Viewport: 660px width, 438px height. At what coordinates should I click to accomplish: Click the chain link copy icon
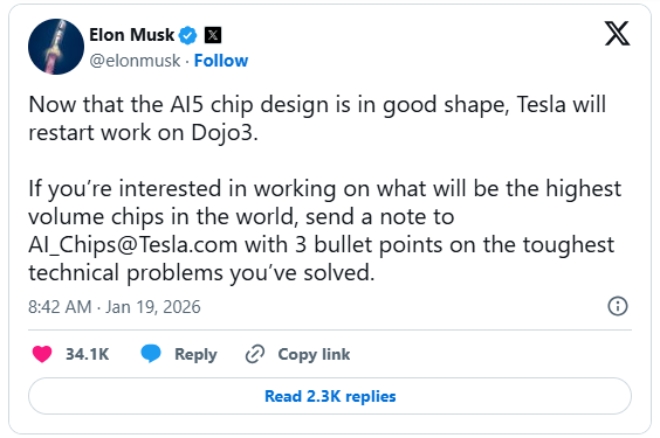coord(255,354)
